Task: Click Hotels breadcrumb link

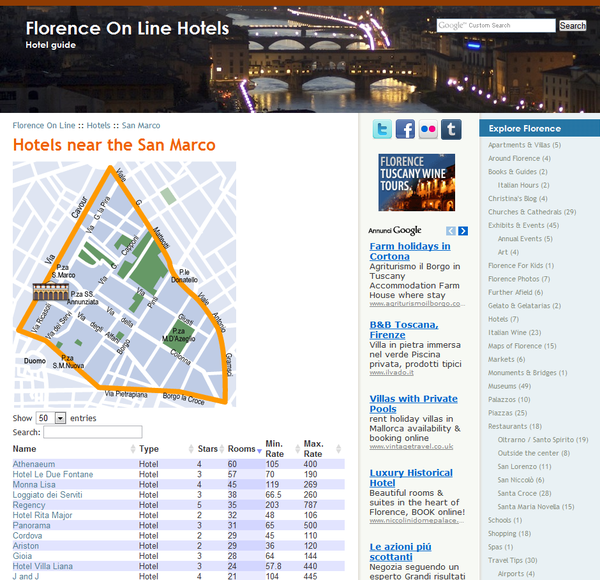Action: point(98,125)
